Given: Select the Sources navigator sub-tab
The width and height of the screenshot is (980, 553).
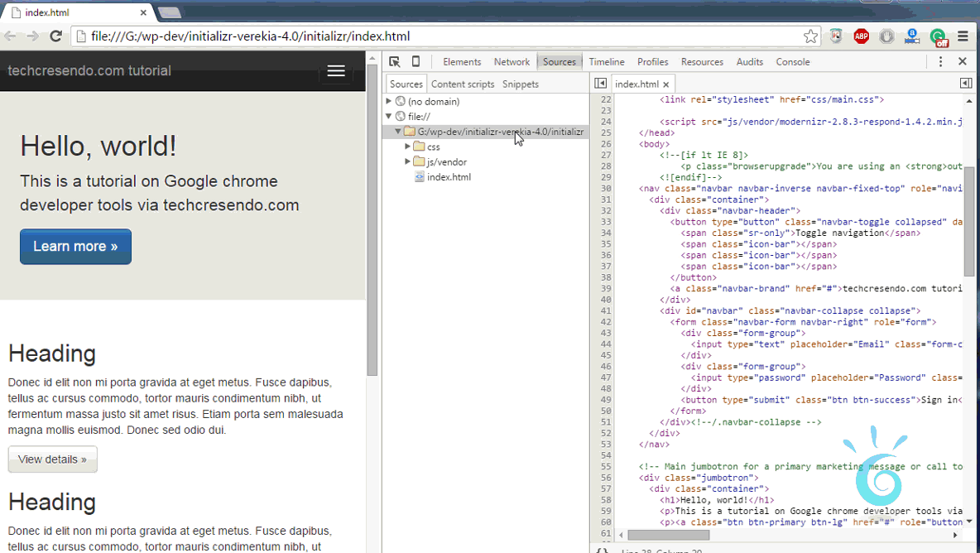Looking at the screenshot, I should (x=406, y=84).
